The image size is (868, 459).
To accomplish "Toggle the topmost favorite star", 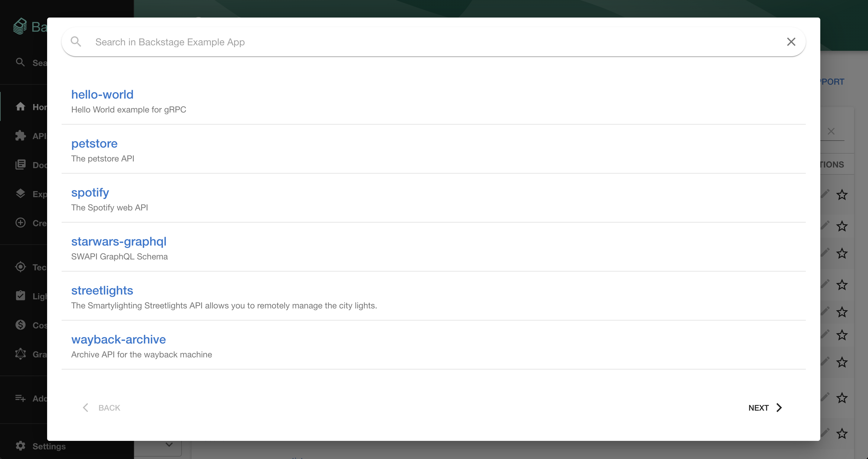I will click(841, 195).
